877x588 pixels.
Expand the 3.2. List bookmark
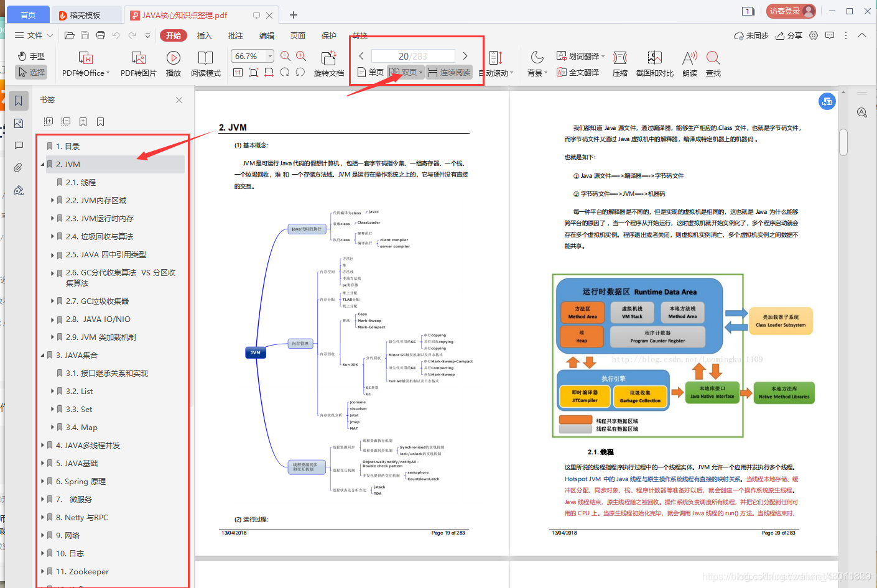click(x=52, y=392)
